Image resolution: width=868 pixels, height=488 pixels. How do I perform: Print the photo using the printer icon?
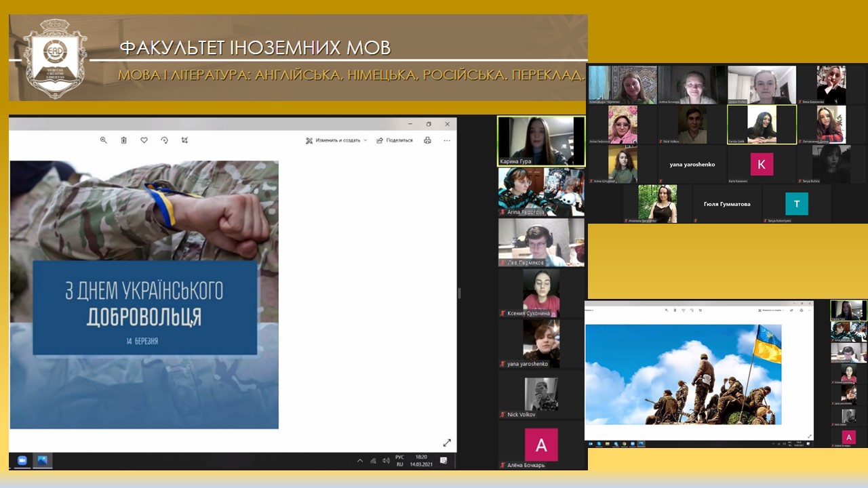click(427, 140)
